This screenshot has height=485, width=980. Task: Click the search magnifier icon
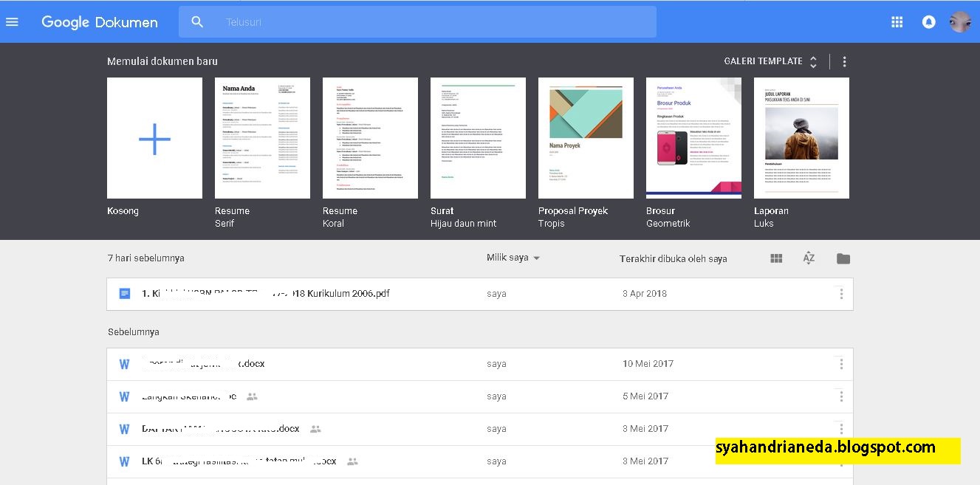[x=196, y=21]
